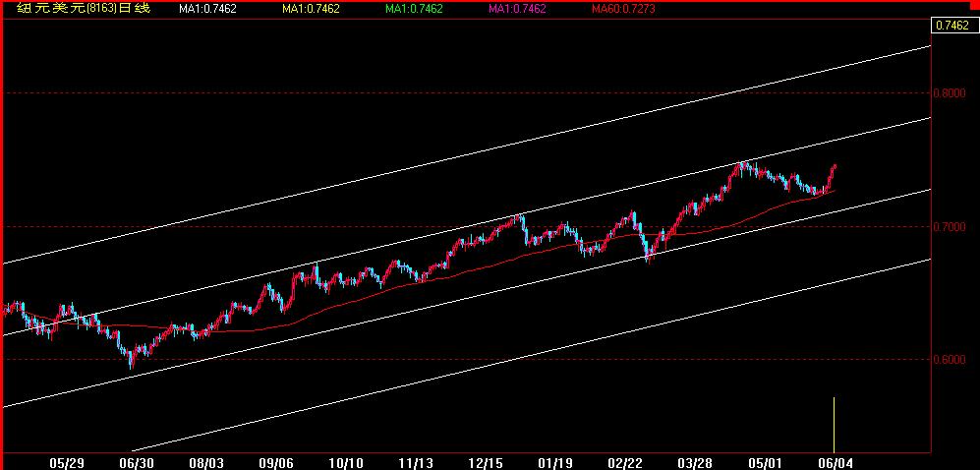The image size is (980, 470).
Task: Click the 01/19 date label
Action: (x=555, y=463)
